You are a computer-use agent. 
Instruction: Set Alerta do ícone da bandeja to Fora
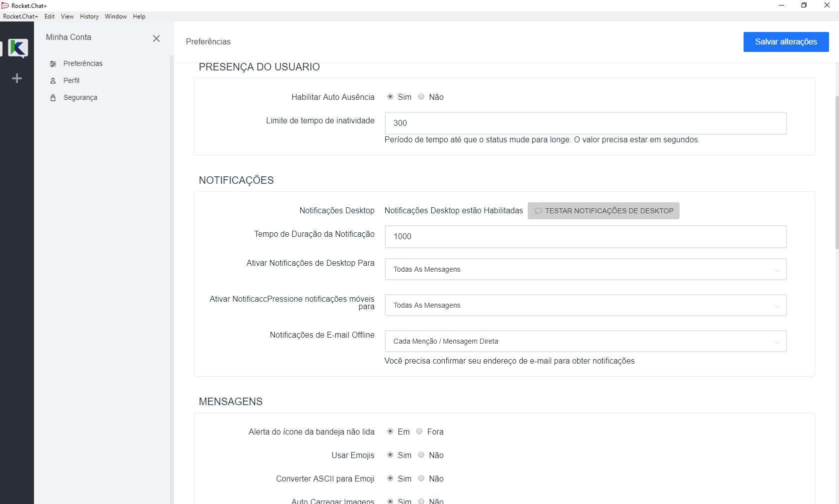click(419, 431)
